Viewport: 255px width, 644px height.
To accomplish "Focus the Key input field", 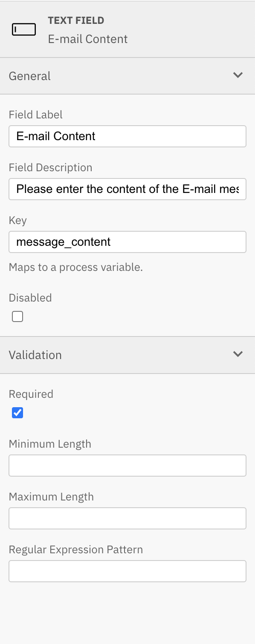I will point(127,241).
